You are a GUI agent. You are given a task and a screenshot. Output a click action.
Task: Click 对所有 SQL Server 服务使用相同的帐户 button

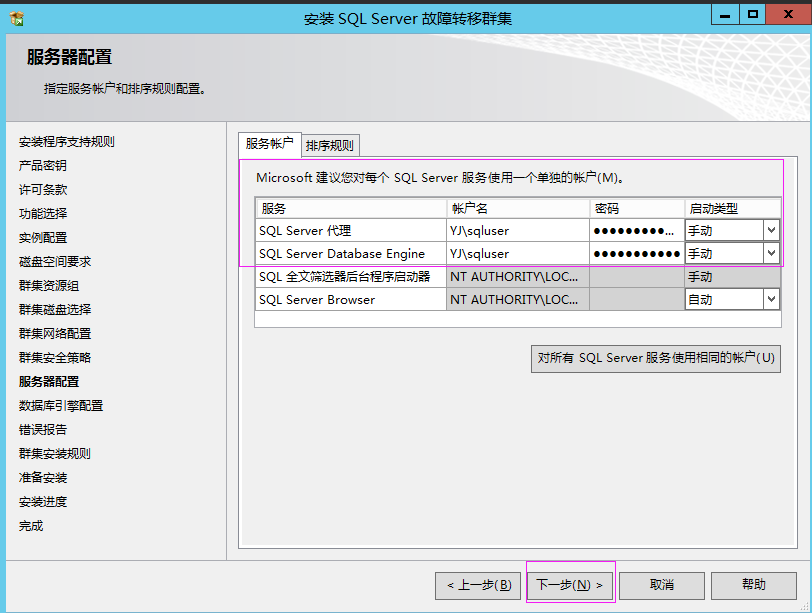click(656, 358)
